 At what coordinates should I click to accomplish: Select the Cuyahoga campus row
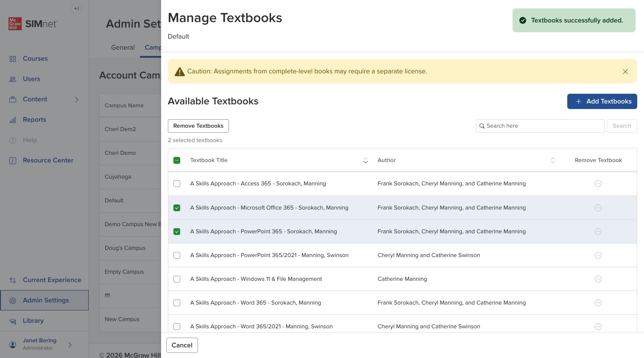(x=130, y=177)
